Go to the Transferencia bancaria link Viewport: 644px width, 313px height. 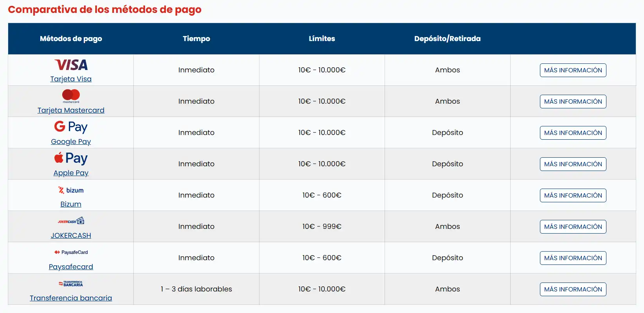(x=71, y=298)
